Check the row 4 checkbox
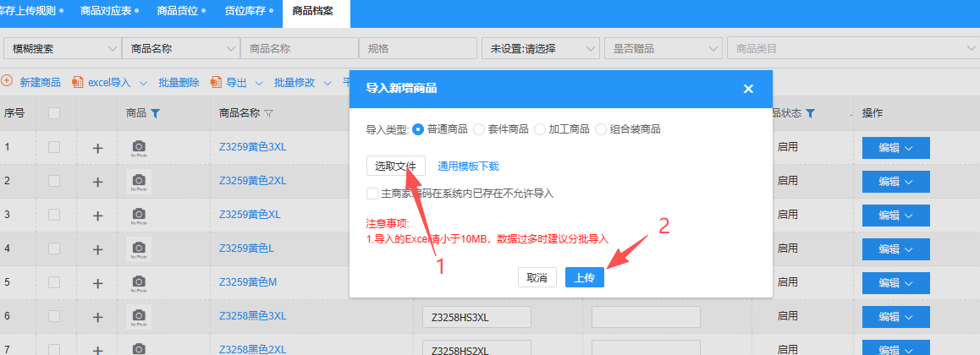 tap(54, 248)
